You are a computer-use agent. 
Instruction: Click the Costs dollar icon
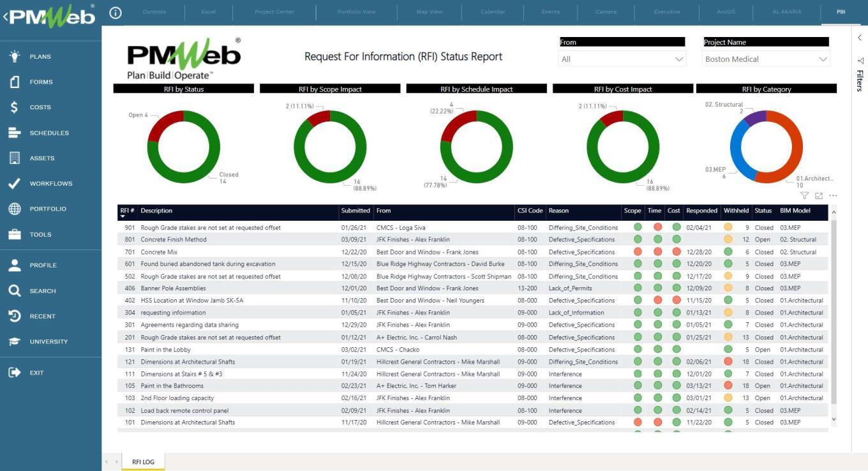click(x=14, y=107)
